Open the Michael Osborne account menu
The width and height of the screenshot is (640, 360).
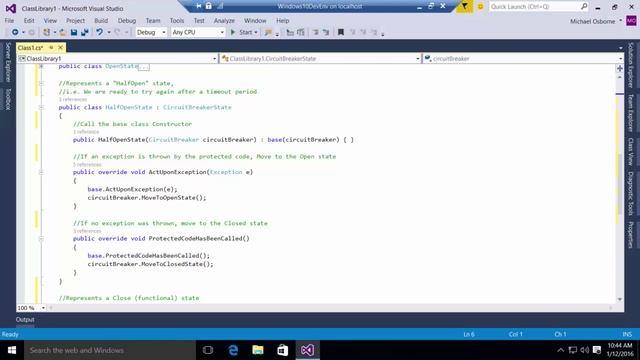click(596, 21)
